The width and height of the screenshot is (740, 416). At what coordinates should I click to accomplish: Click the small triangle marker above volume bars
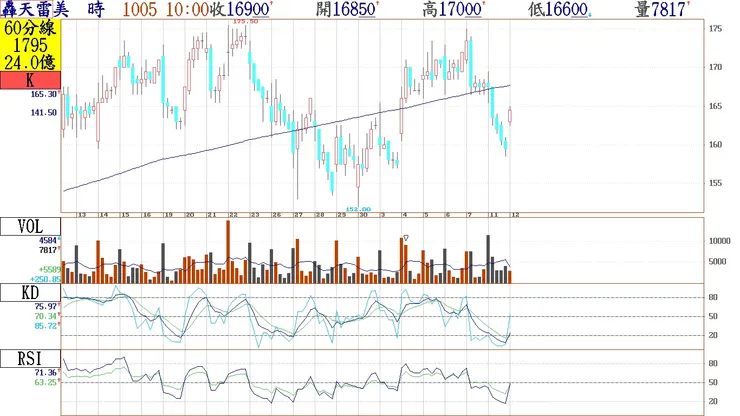click(406, 238)
